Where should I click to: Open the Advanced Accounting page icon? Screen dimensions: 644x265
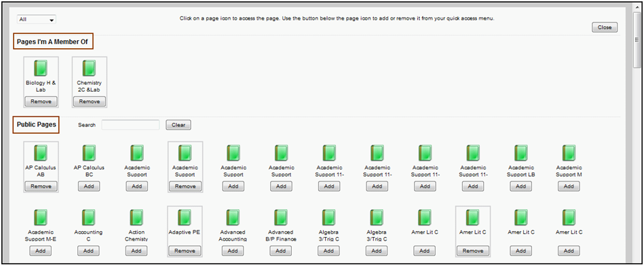(233, 217)
